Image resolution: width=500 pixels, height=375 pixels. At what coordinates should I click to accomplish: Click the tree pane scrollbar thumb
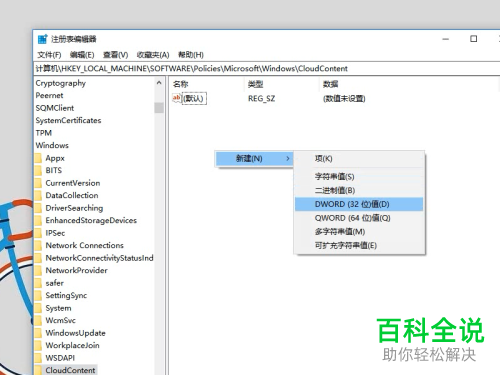click(159, 108)
